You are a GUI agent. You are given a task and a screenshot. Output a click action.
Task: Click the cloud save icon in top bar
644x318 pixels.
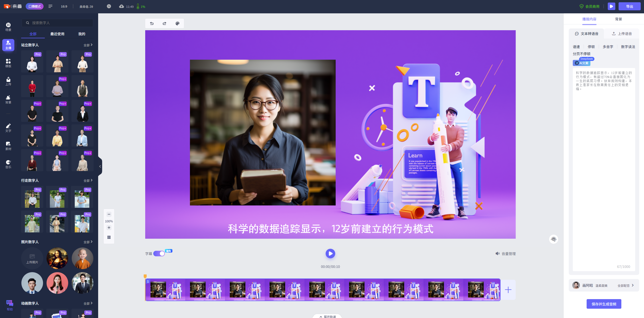[x=122, y=6]
